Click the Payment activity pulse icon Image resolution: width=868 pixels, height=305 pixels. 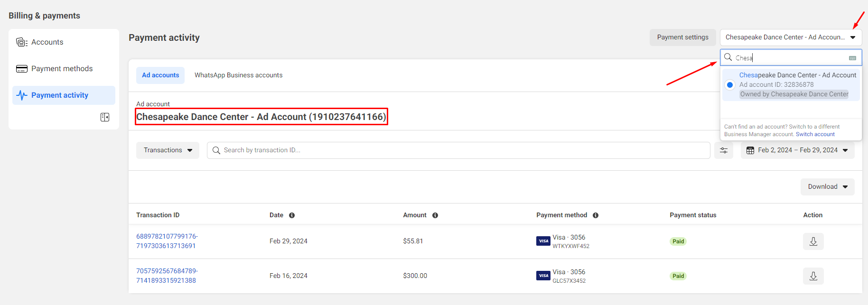pos(22,95)
